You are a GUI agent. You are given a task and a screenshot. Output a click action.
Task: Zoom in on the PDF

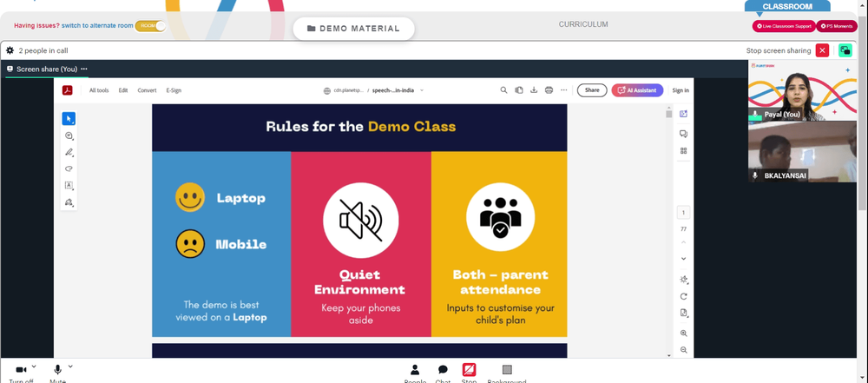point(684,333)
